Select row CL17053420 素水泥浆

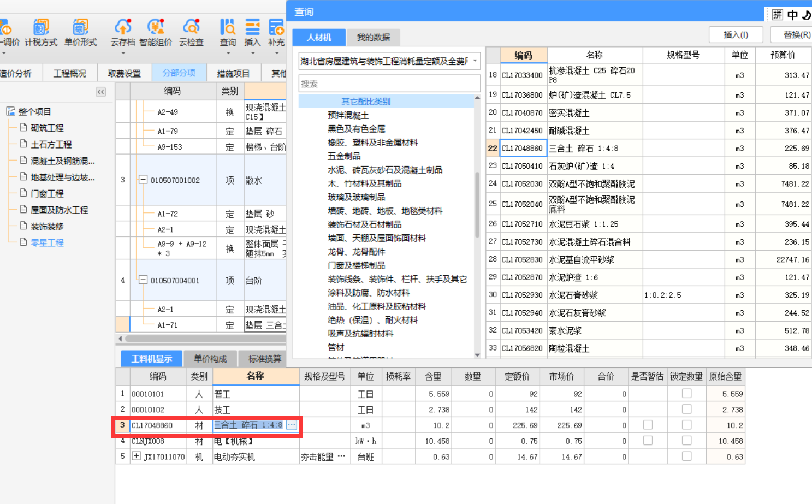point(649,330)
